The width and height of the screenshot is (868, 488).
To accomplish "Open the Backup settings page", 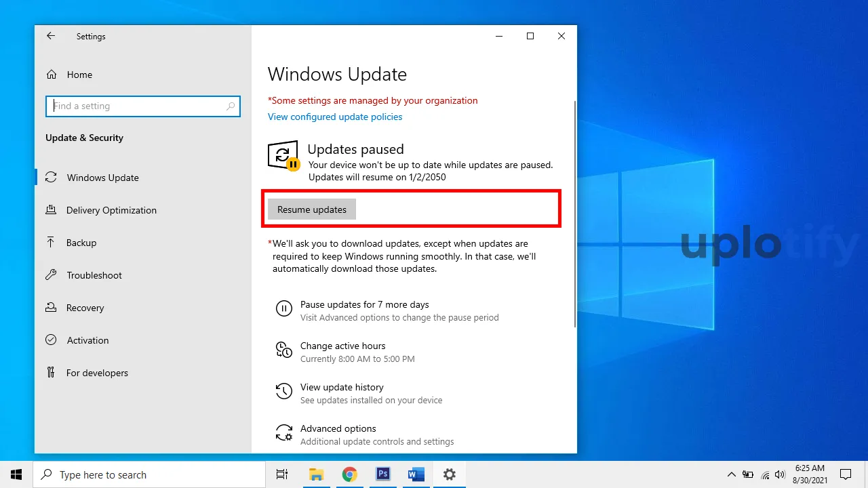I will (x=81, y=243).
